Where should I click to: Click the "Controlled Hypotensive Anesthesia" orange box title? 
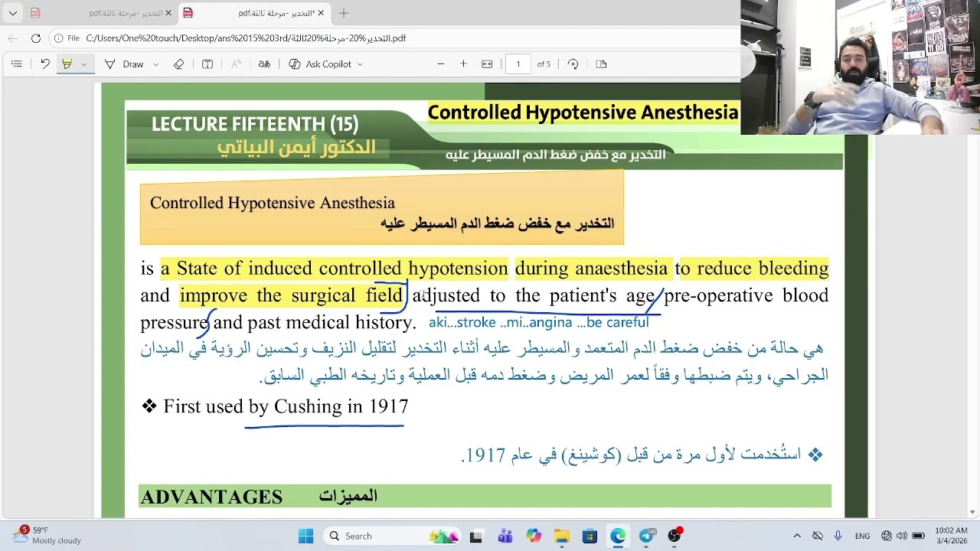273,203
